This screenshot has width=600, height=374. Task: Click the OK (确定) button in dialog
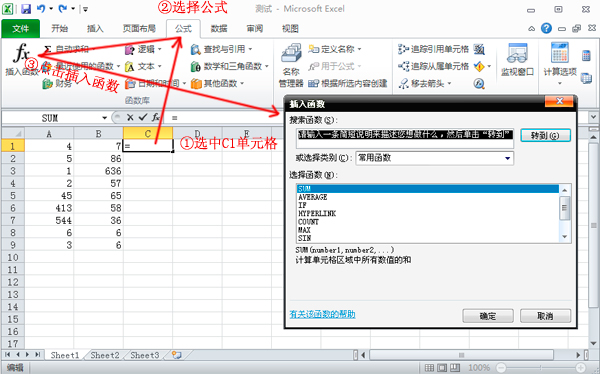488,316
